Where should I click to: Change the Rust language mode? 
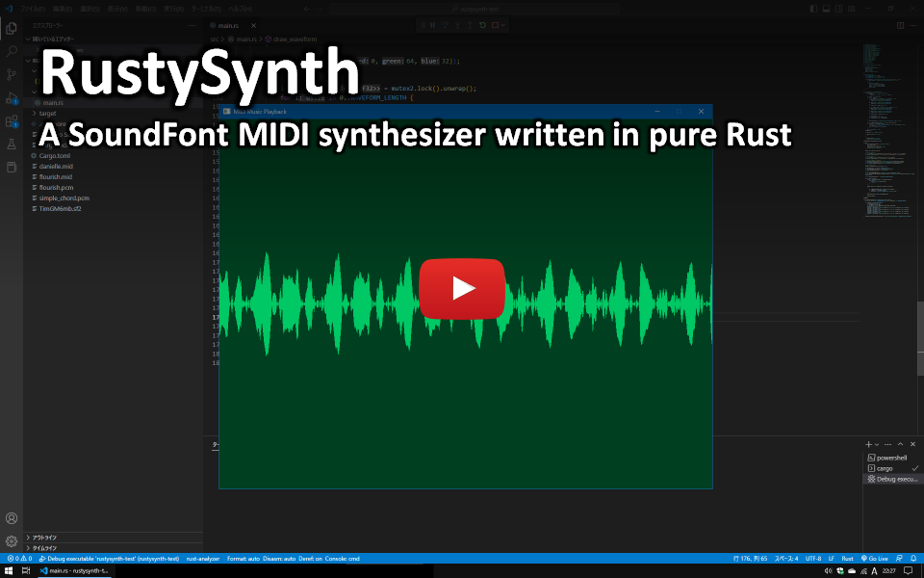(x=847, y=559)
